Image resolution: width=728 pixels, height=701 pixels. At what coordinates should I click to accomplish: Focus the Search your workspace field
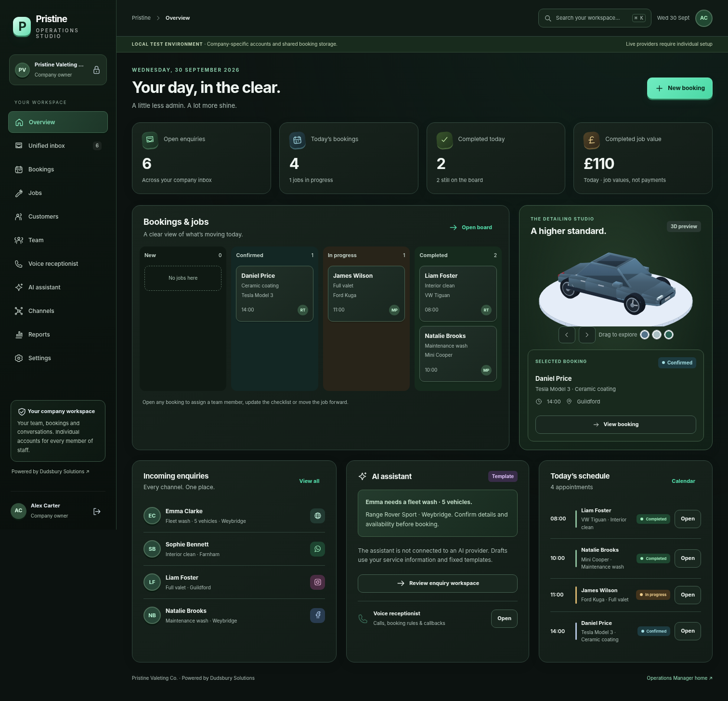point(595,18)
